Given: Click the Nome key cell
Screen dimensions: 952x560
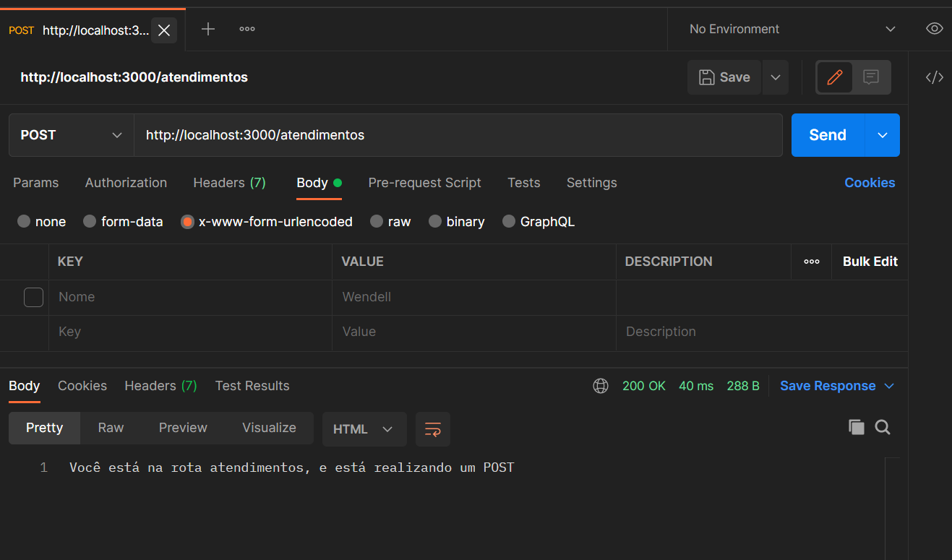Looking at the screenshot, I should click(190, 297).
